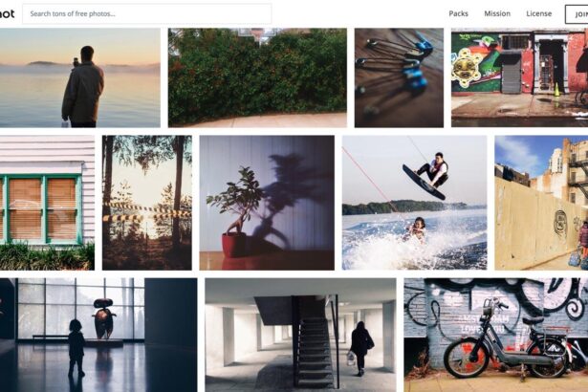Open the forest caution tape photo
Viewport: 588px width, 392px height.
point(146,203)
